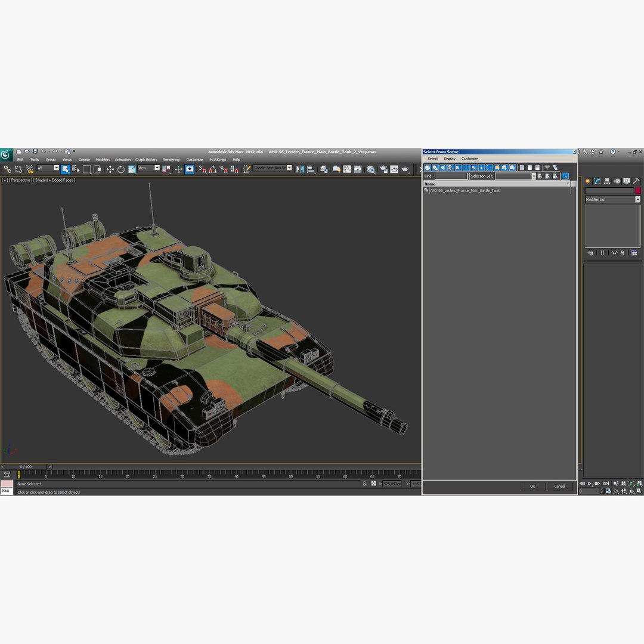Open the selection filter 'All' dropdown
This screenshot has width=644, height=644.
click(56, 168)
